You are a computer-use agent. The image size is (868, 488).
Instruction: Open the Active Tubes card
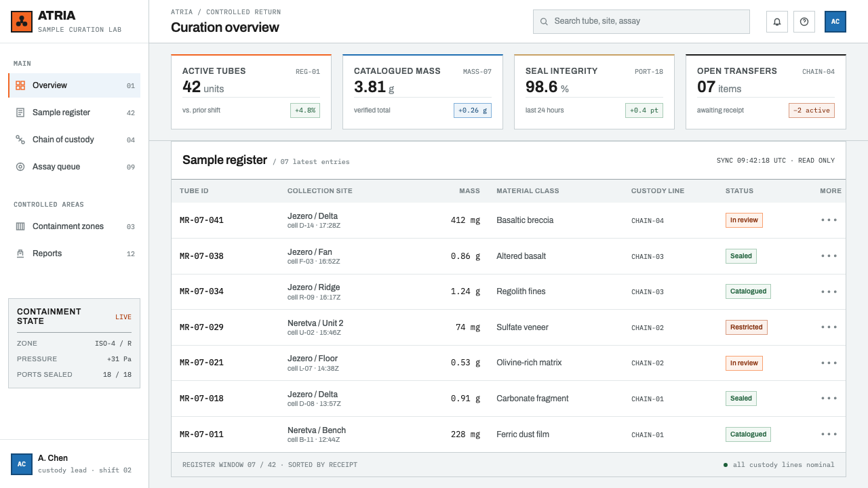pos(252,91)
